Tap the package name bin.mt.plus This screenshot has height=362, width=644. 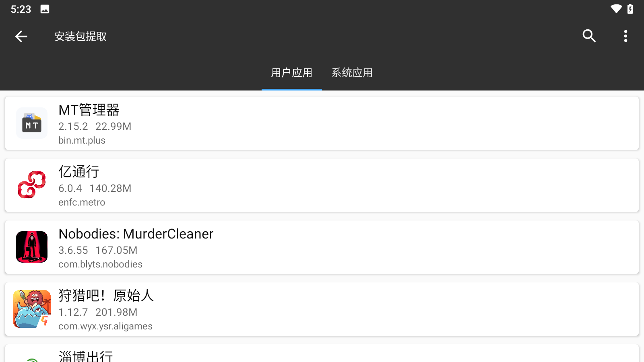82,140
